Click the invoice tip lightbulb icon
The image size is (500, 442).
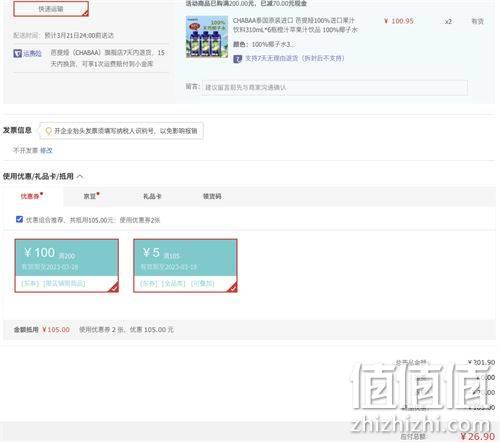pos(48,131)
